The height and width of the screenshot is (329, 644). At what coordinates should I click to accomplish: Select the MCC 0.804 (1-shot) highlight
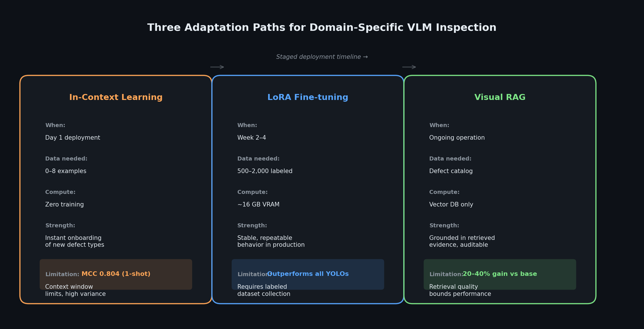pyautogui.click(x=116, y=274)
